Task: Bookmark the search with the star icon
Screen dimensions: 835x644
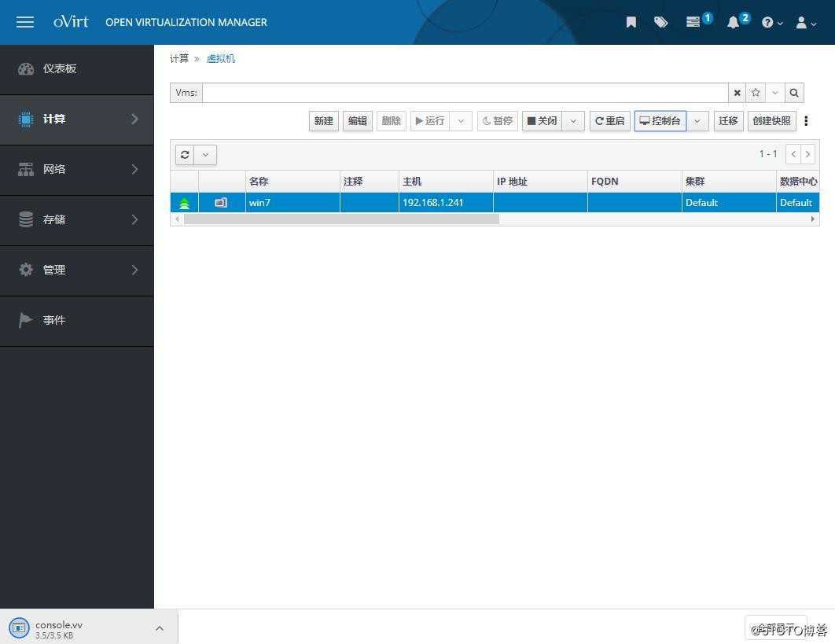Action: 756,93
